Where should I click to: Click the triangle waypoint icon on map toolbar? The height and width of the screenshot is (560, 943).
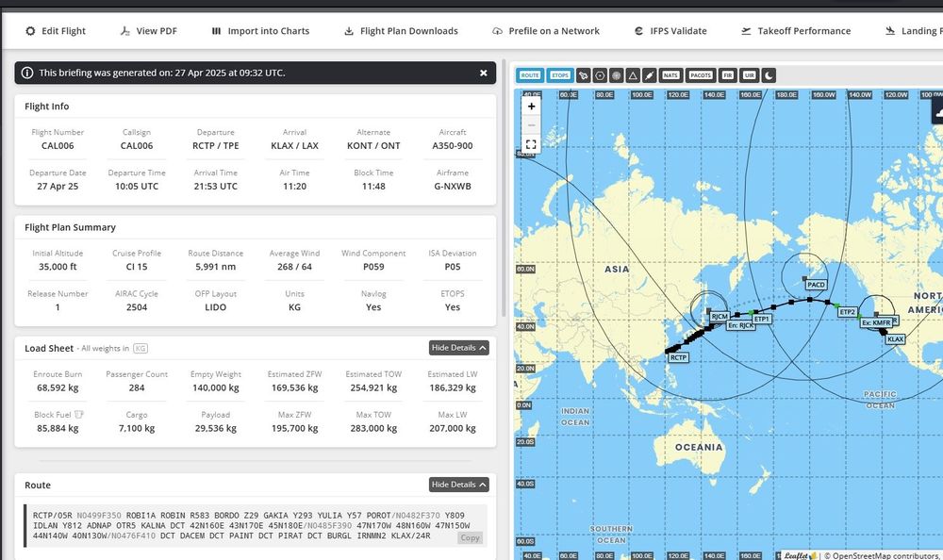(633, 74)
